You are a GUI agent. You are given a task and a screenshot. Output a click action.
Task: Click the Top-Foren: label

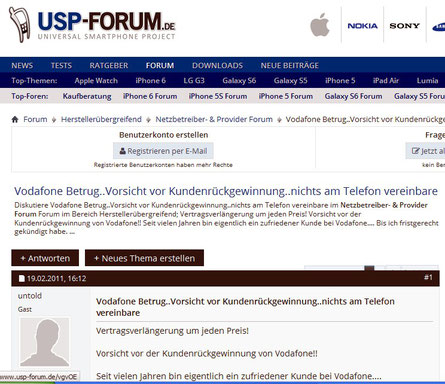click(x=30, y=96)
